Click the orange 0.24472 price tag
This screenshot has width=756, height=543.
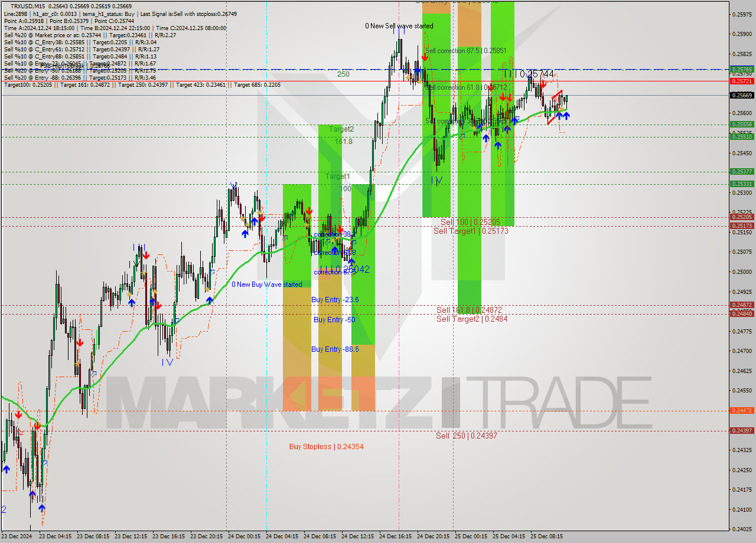tap(742, 410)
